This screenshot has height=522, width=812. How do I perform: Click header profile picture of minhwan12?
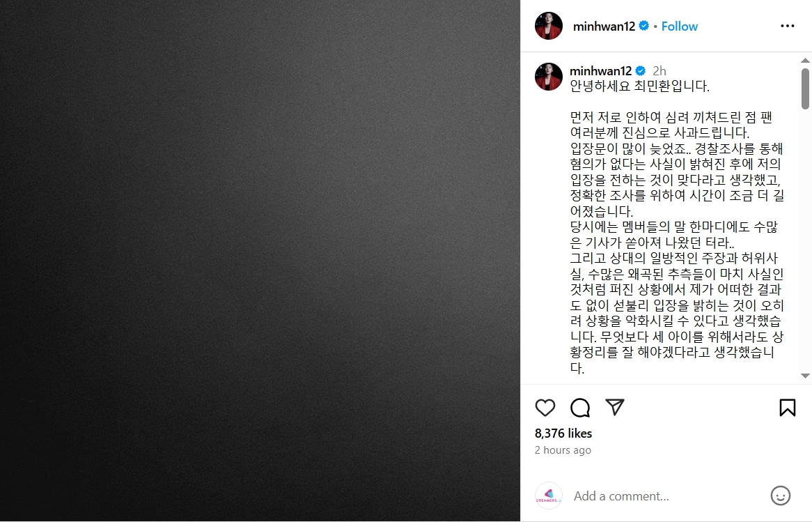[x=548, y=26]
